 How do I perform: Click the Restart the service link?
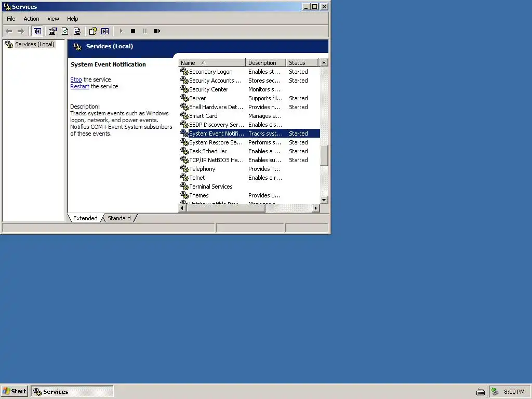pyautogui.click(x=79, y=86)
